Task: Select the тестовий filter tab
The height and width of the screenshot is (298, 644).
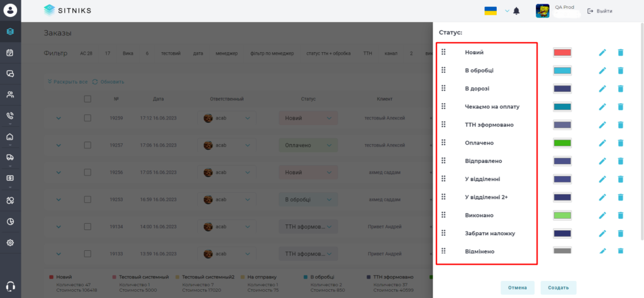Action: click(x=171, y=53)
